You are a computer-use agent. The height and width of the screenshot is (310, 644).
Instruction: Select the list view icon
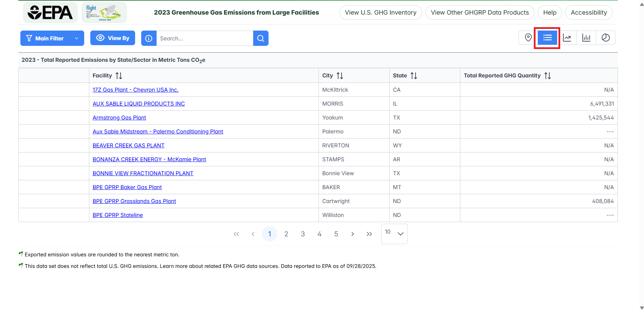coord(547,38)
